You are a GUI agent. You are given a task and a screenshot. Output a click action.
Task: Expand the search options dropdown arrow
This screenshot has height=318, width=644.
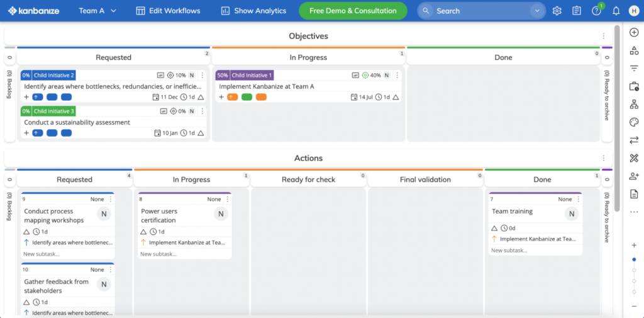click(537, 11)
